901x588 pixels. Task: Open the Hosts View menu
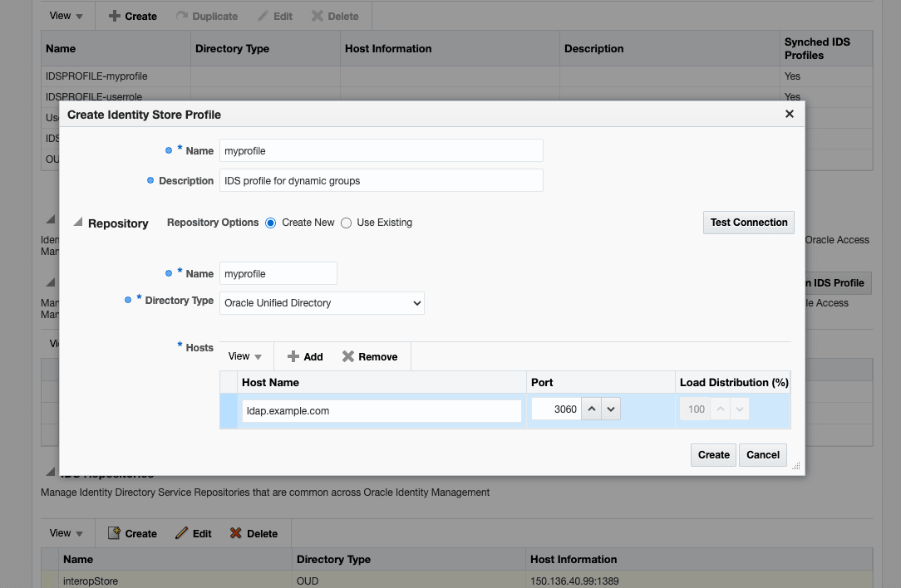tap(245, 356)
